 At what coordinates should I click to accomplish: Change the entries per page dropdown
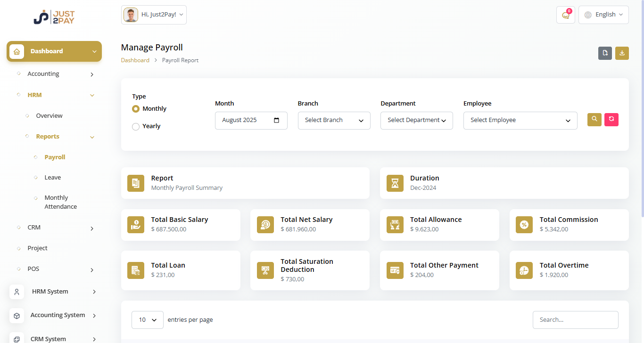click(147, 320)
